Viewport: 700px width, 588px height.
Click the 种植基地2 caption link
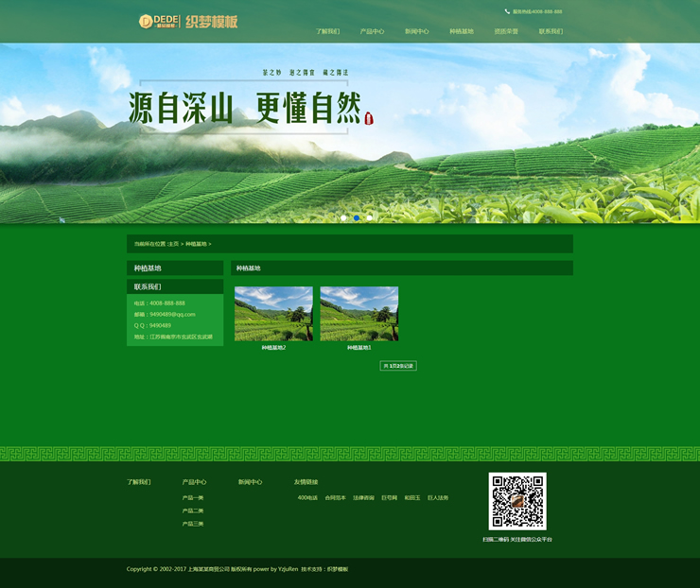273,348
